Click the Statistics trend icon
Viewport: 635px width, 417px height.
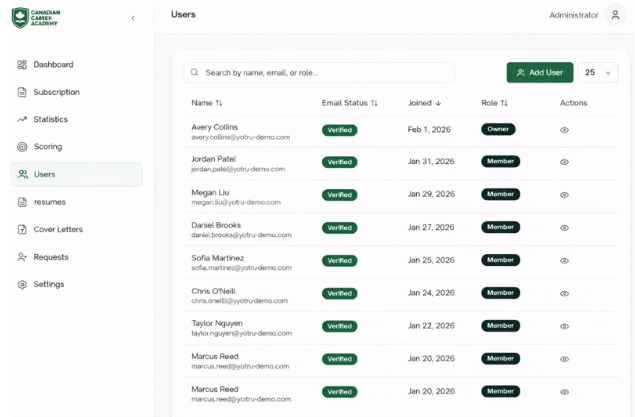click(x=22, y=120)
